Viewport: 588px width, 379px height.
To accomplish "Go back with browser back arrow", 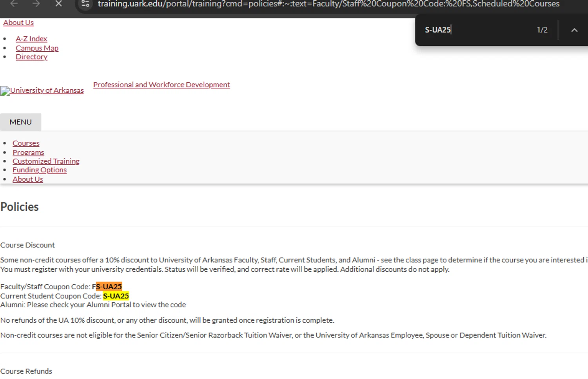I will [x=14, y=4].
